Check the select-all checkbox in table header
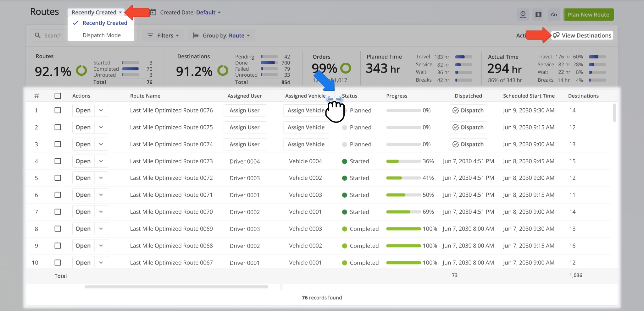The width and height of the screenshot is (644, 311). pyautogui.click(x=58, y=95)
